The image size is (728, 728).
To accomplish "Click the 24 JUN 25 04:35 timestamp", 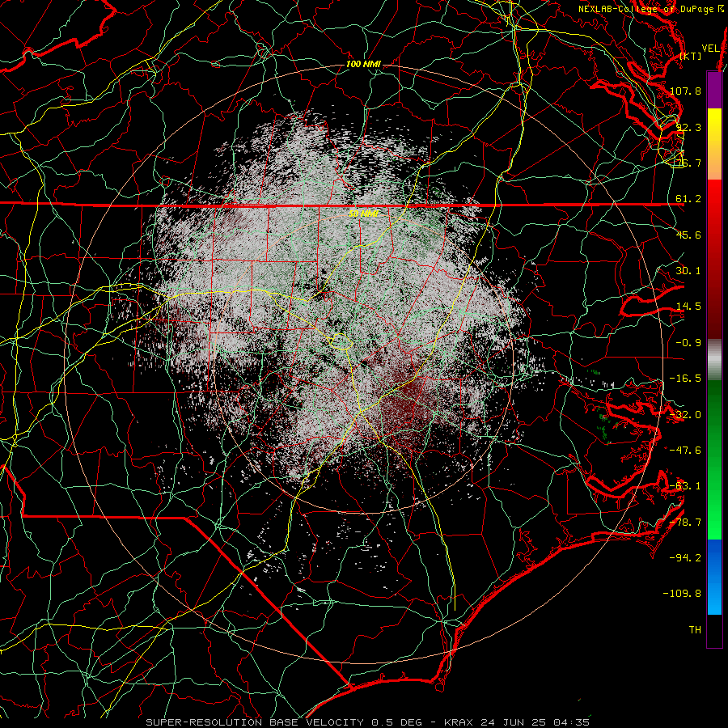I will (x=535, y=722).
